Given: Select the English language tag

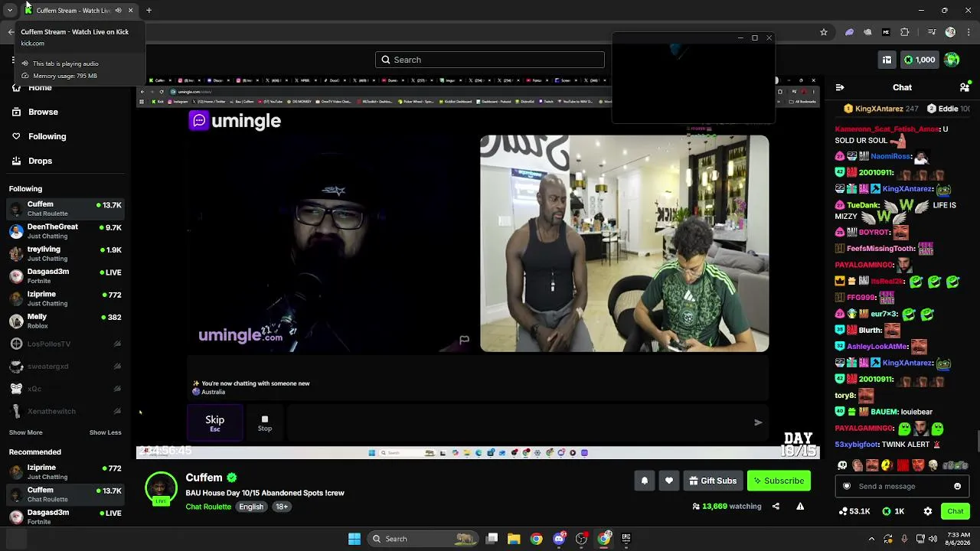Looking at the screenshot, I should [251, 507].
